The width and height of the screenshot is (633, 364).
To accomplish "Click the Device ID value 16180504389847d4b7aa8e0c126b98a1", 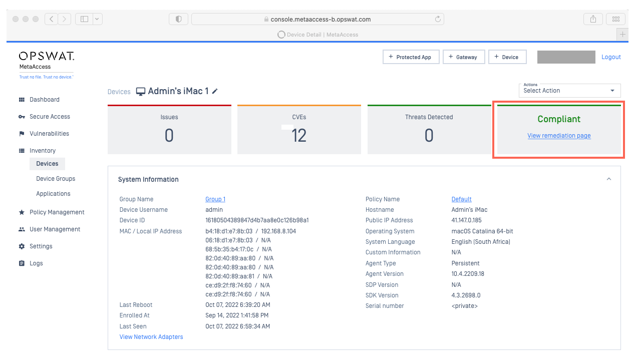I will click(x=257, y=220).
